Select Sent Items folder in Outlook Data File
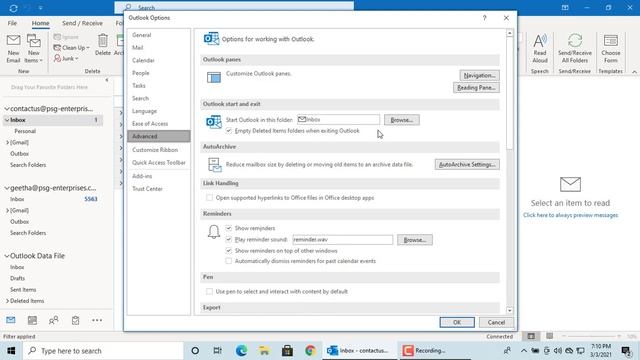640x360 pixels. click(23, 289)
